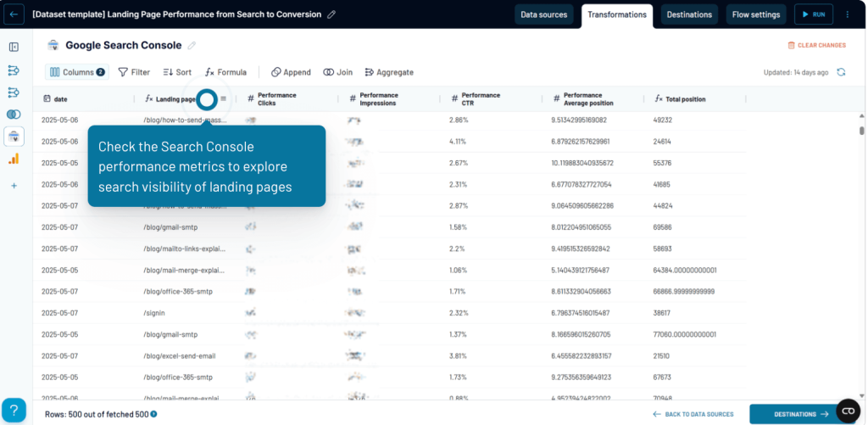This screenshot has width=868, height=425.
Task: Choose the Join transformation
Action: click(337, 72)
